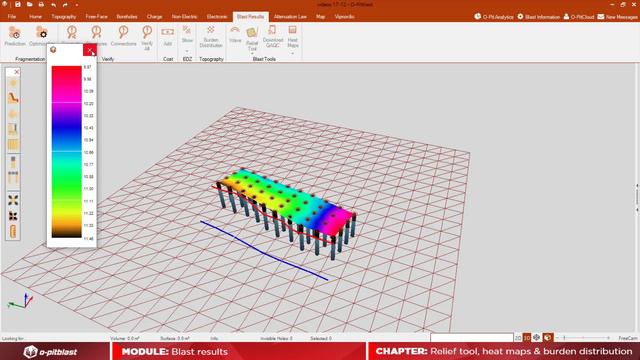Open the Boreholes tab

click(x=127, y=17)
